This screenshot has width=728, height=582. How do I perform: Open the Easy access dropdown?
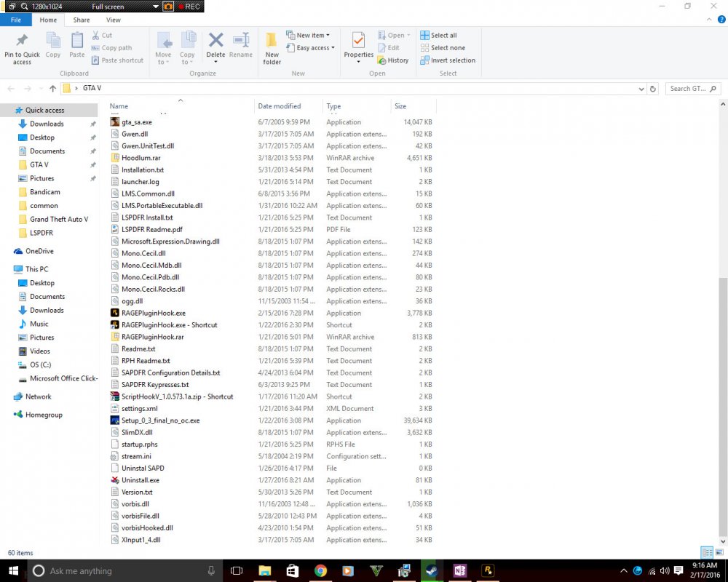click(x=310, y=48)
